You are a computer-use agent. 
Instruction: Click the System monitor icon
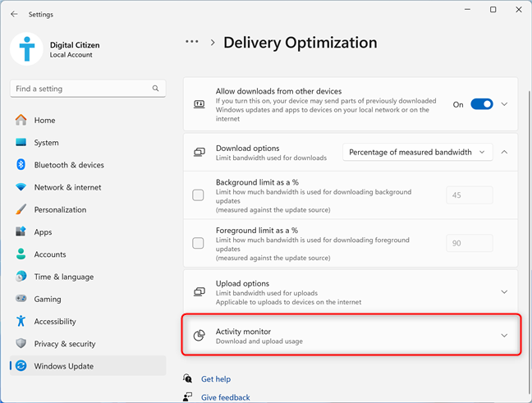coord(21,143)
